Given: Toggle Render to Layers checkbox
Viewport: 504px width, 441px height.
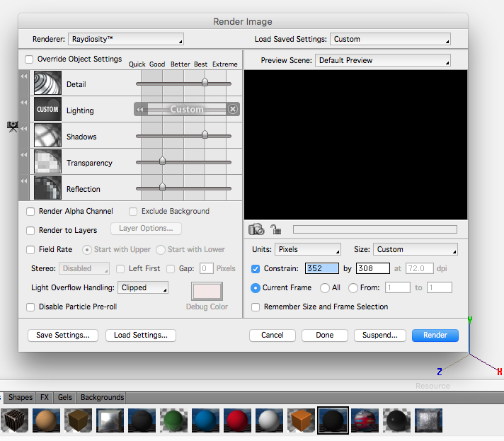Looking at the screenshot, I should tap(30, 231).
